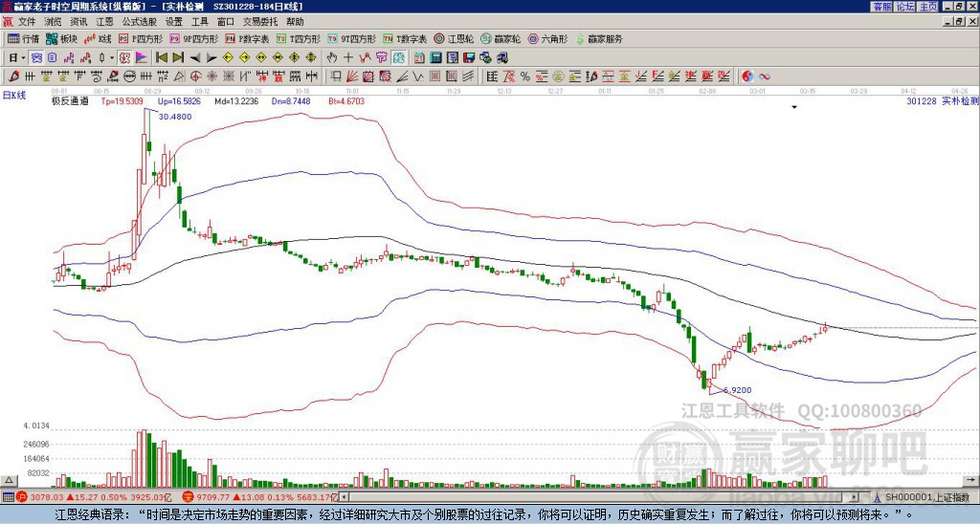Open the 六角形 hexagon tool

click(x=547, y=38)
